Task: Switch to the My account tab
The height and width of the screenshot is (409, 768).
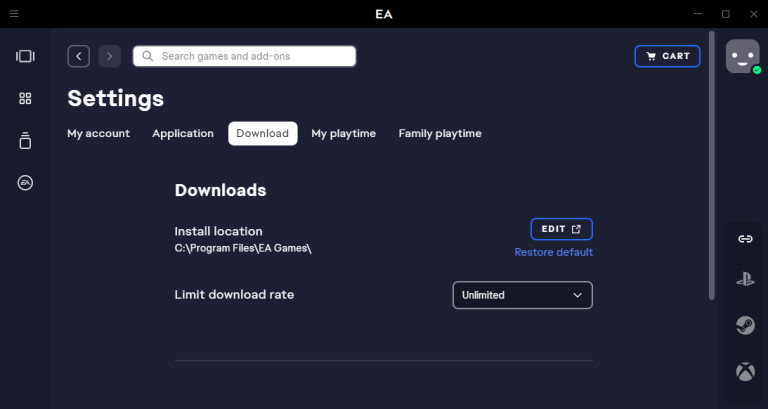Action: (98, 133)
